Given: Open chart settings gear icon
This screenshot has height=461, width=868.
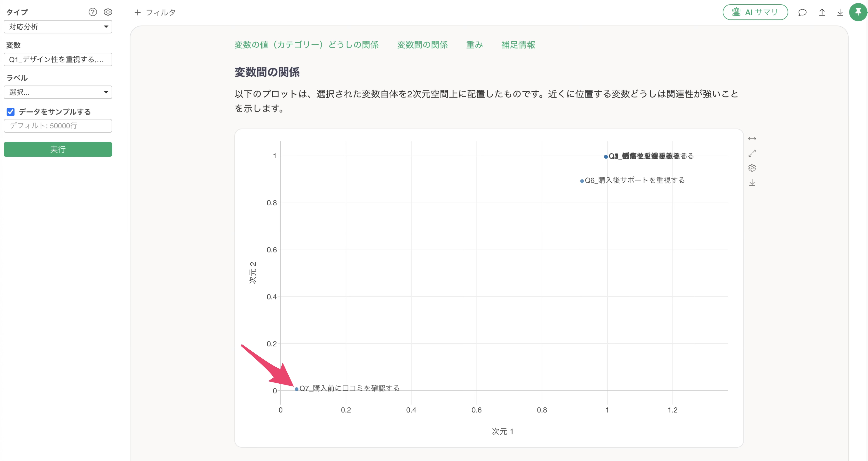Looking at the screenshot, I should (752, 168).
